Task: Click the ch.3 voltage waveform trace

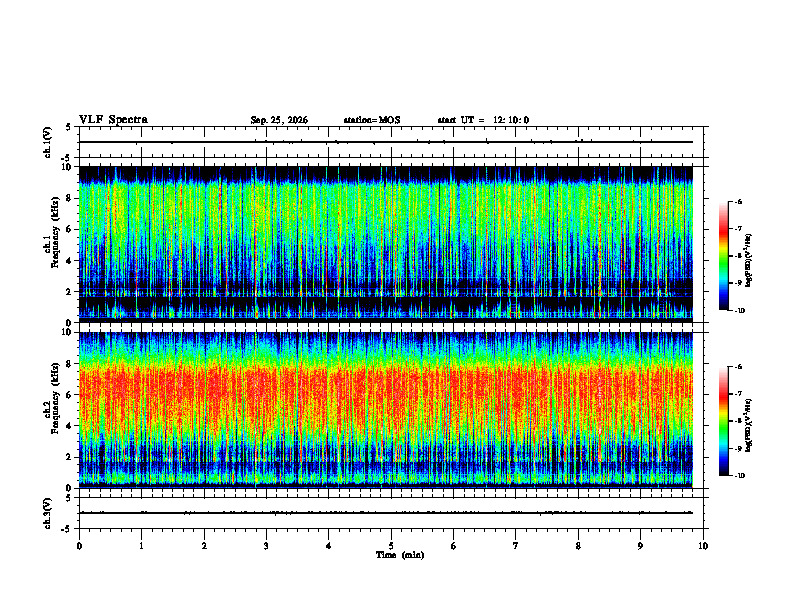Action: [386, 513]
